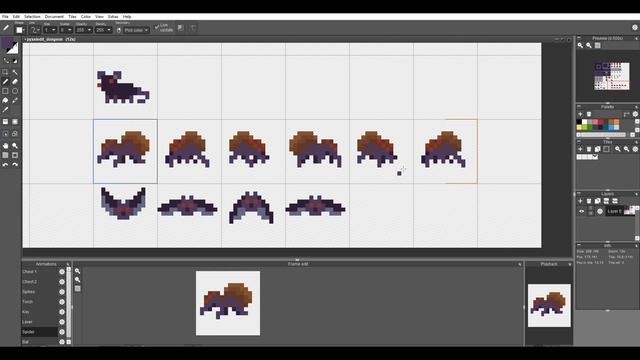
Task: Select the Lever animation
Action: (x=40, y=322)
